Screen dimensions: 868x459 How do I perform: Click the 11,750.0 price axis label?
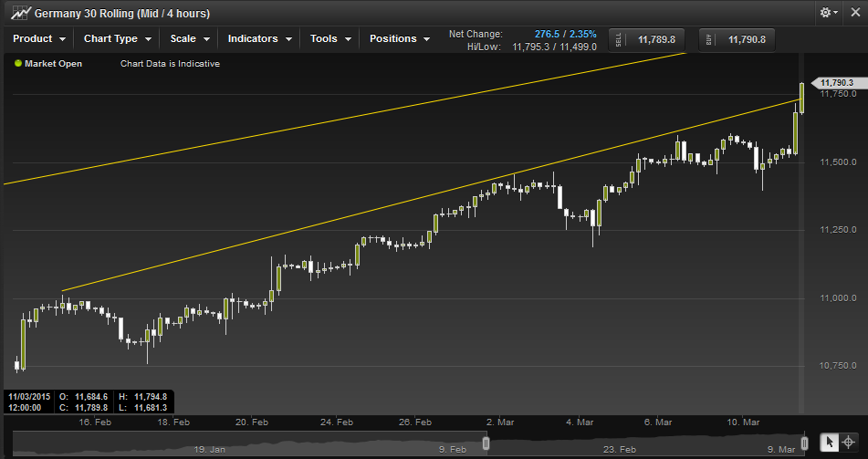click(838, 94)
